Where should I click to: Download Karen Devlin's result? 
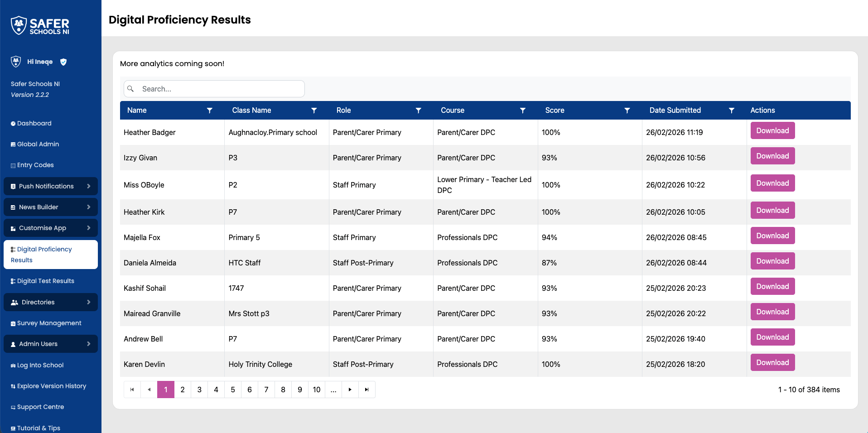(x=772, y=363)
